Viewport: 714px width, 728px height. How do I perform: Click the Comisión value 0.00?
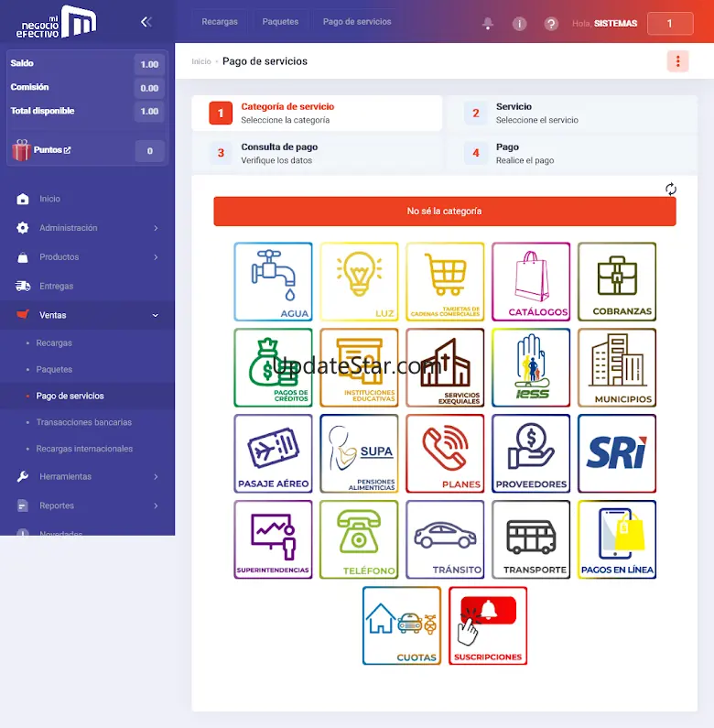(149, 88)
